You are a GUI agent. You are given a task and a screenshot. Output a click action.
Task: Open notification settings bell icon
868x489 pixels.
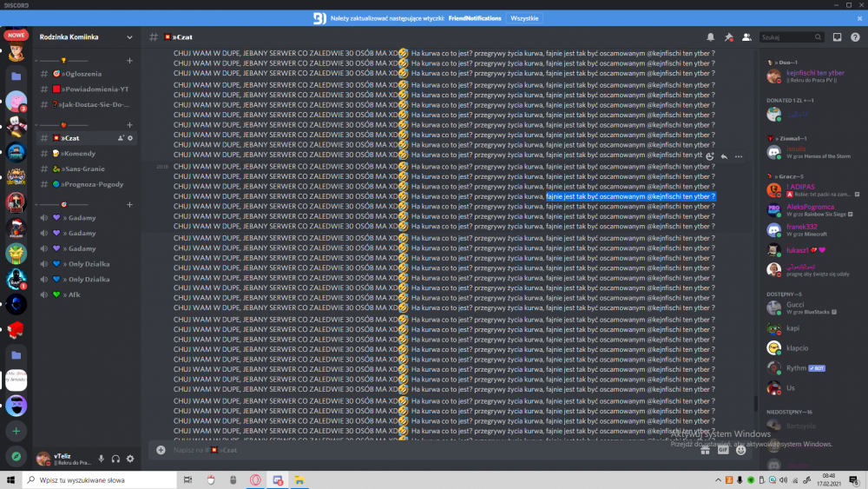pos(711,37)
